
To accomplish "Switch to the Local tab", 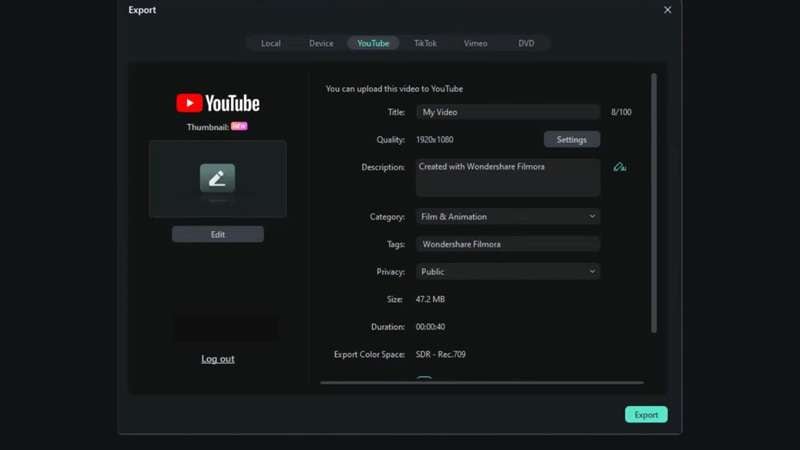I will tap(271, 43).
